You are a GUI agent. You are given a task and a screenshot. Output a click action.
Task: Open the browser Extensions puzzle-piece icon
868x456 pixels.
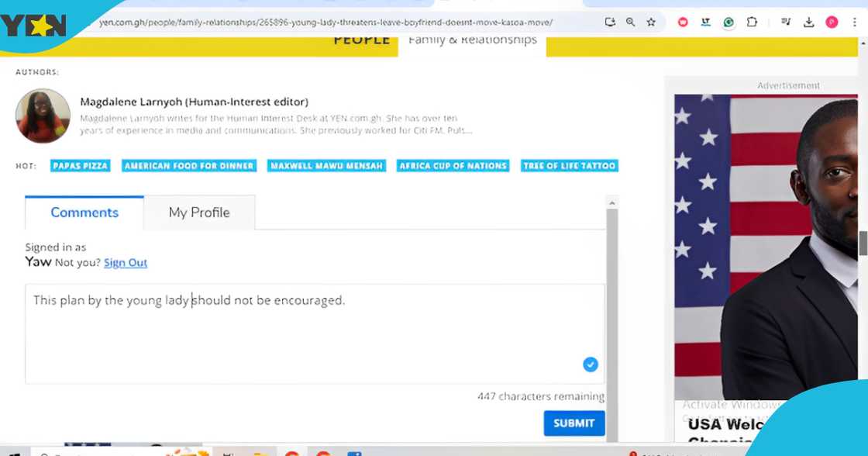[752, 22]
